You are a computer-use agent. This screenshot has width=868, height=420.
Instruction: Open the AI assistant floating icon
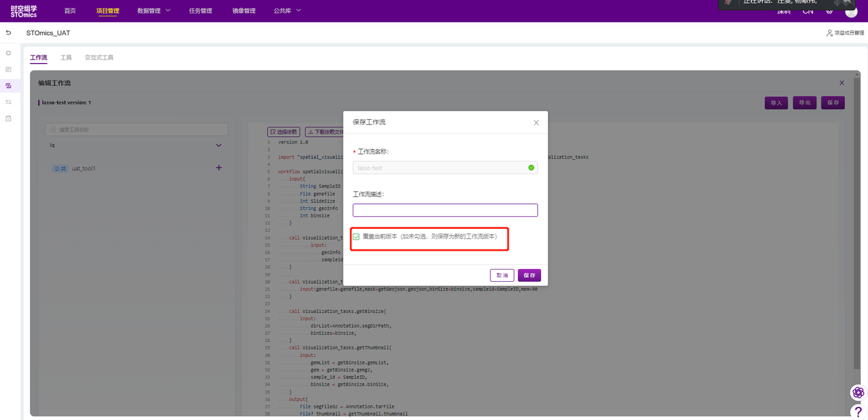click(859, 393)
